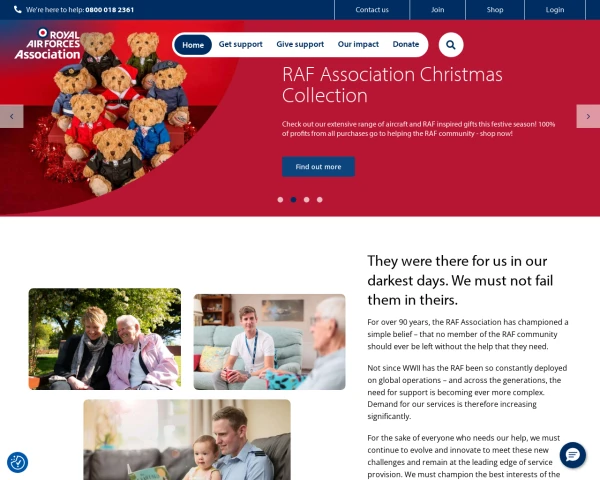
Task: Open the Login link in top bar
Action: pos(555,10)
